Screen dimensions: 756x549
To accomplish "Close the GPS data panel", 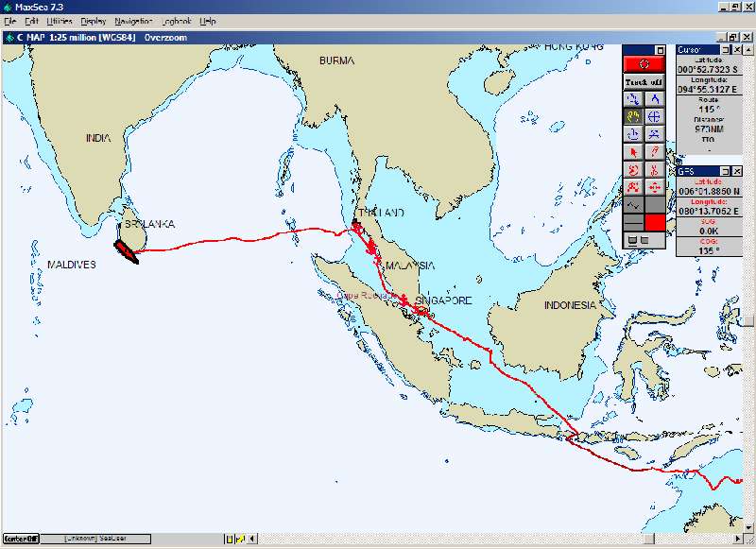I will pos(738,172).
